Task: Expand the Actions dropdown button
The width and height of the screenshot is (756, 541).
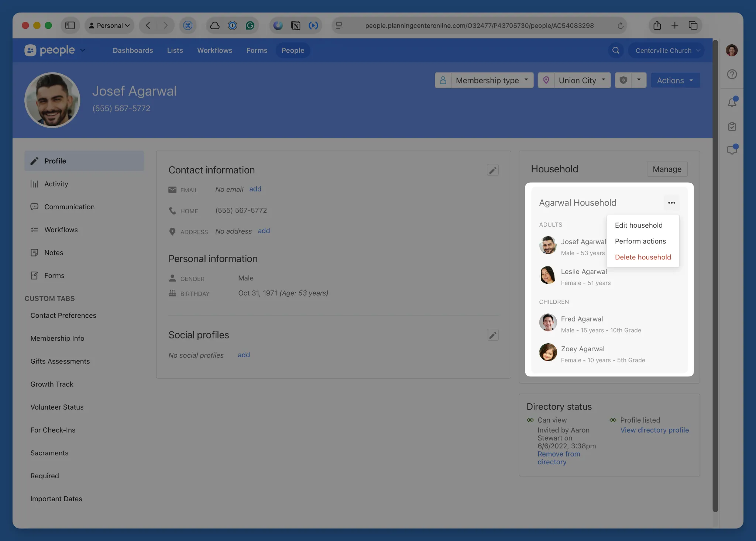Action: pyautogui.click(x=675, y=80)
